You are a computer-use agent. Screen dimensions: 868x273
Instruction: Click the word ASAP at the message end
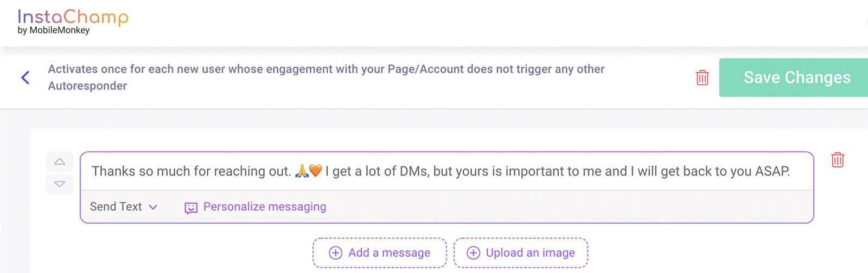pyautogui.click(x=772, y=172)
